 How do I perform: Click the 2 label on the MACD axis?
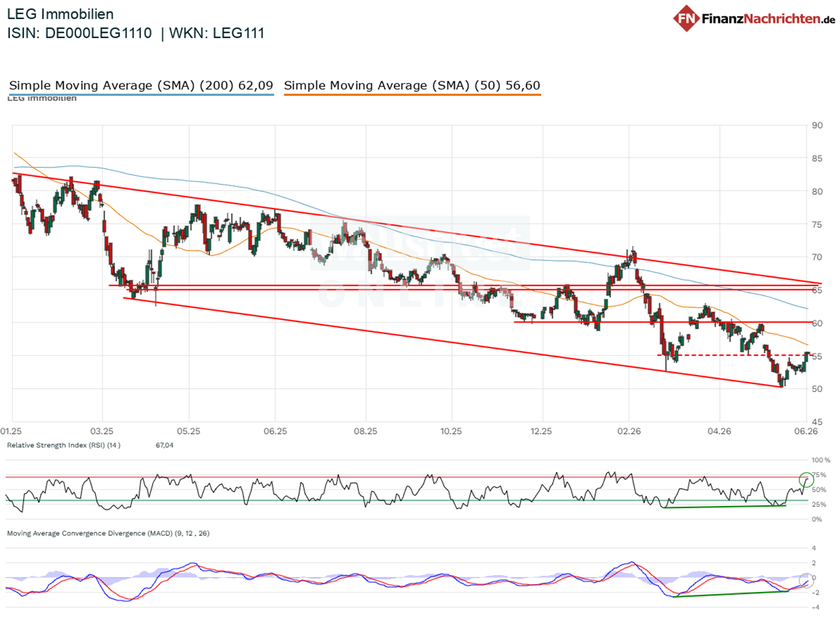pos(813,563)
